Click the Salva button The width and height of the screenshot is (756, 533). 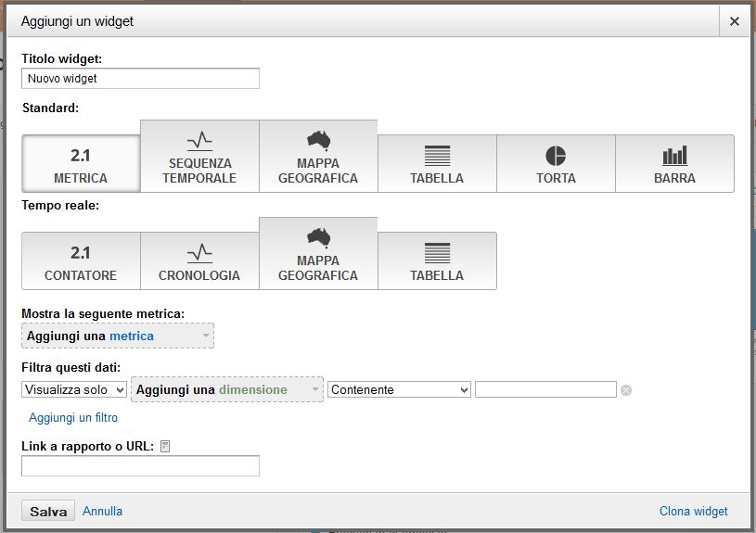click(48, 512)
